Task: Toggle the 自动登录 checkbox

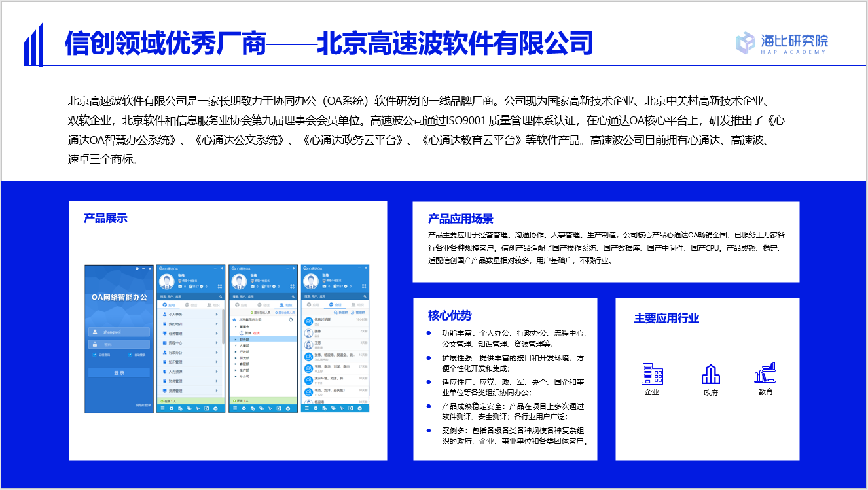Action: click(x=130, y=355)
